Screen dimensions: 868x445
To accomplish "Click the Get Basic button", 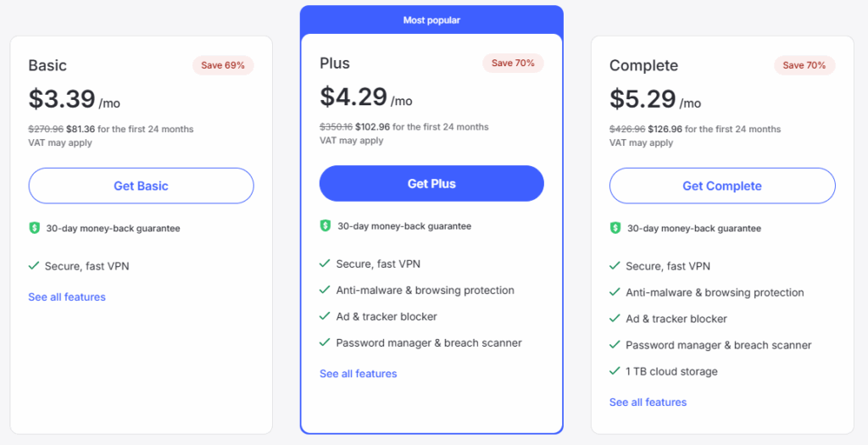I will [141, 186].
